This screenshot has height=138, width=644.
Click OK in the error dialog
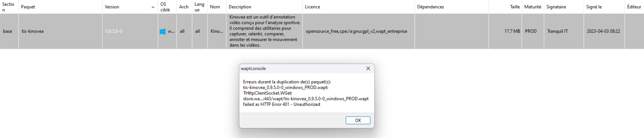click(358, 120)
